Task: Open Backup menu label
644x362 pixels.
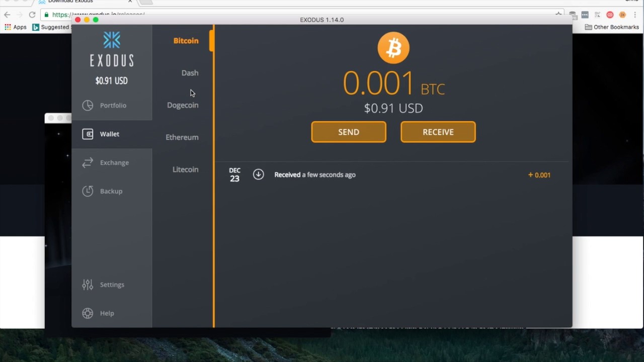Action: (111, 191)
